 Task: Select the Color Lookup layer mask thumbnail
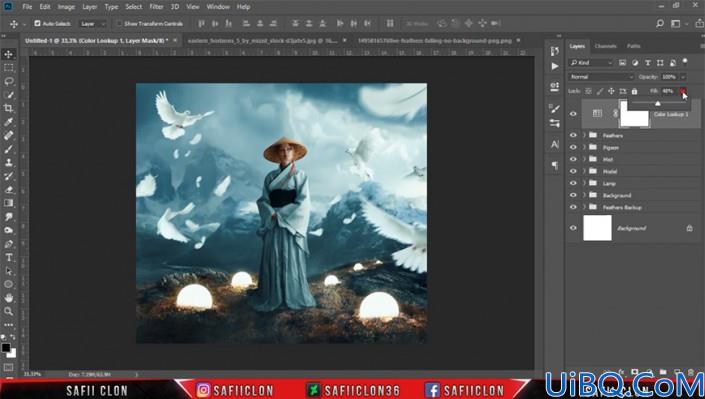(x=634, y=113)
